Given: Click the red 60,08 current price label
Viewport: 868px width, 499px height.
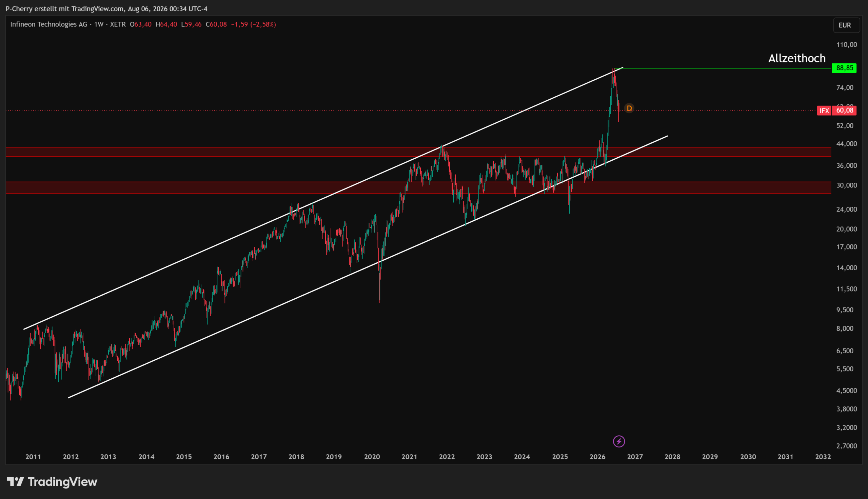Looking at the screenshot, I should 844,111.
